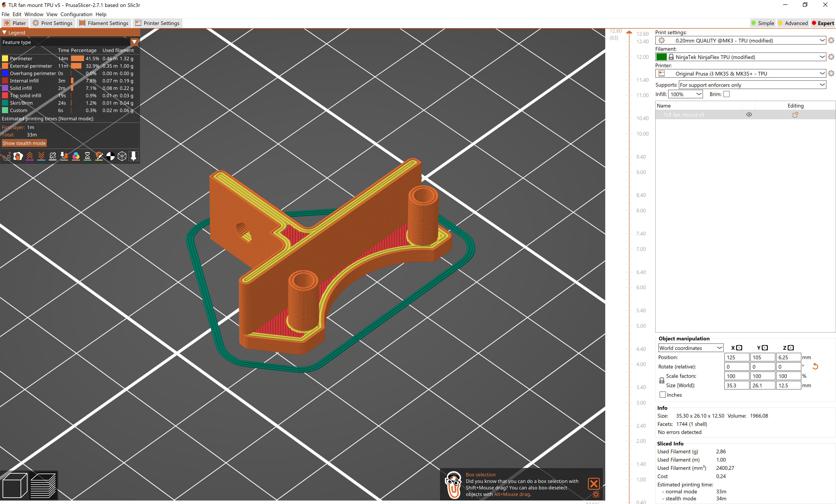Toggle Shells wireframe cube icon

point(122,156)
